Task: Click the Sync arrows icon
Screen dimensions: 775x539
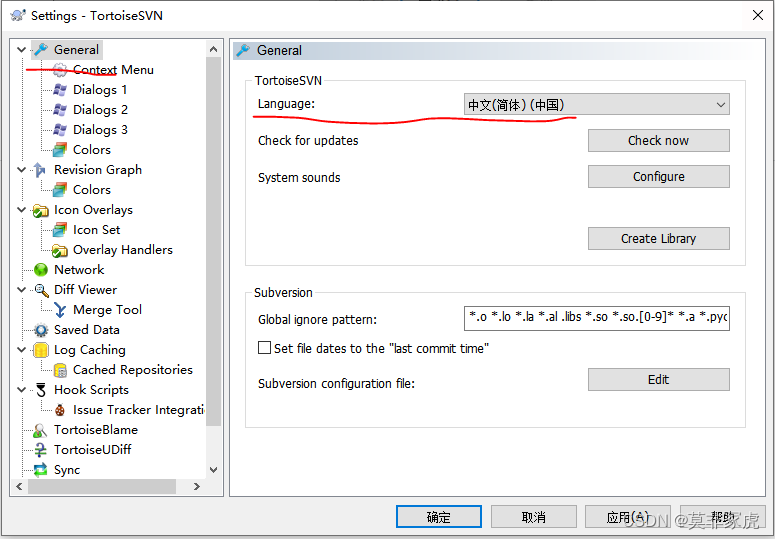Action: pyautogui.click(x=41, y=469)
